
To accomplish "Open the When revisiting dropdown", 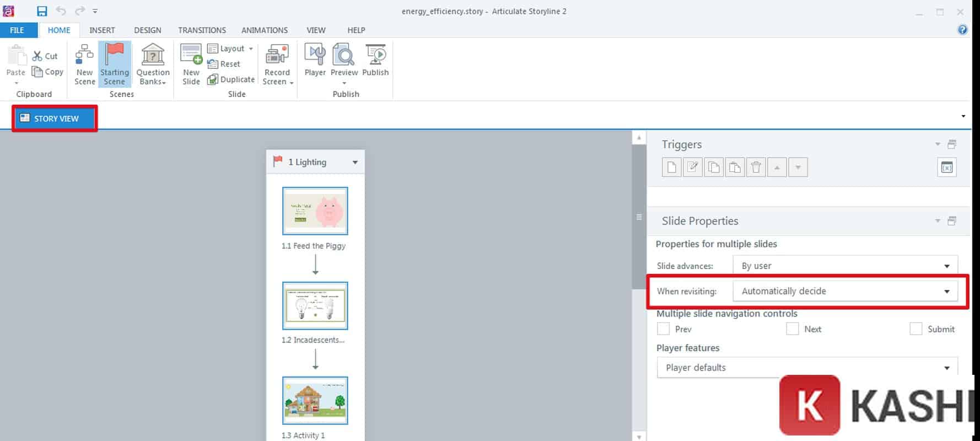I will pos(844,291).
